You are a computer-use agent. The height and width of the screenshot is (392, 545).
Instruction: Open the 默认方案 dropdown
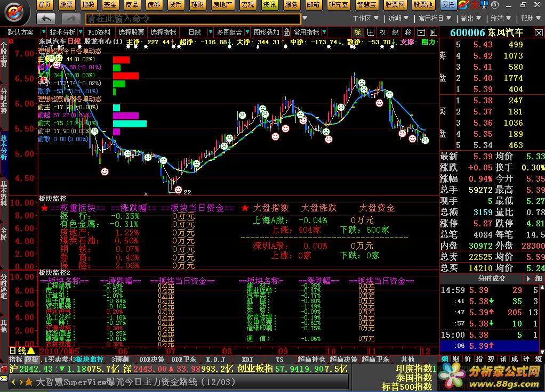43,32
